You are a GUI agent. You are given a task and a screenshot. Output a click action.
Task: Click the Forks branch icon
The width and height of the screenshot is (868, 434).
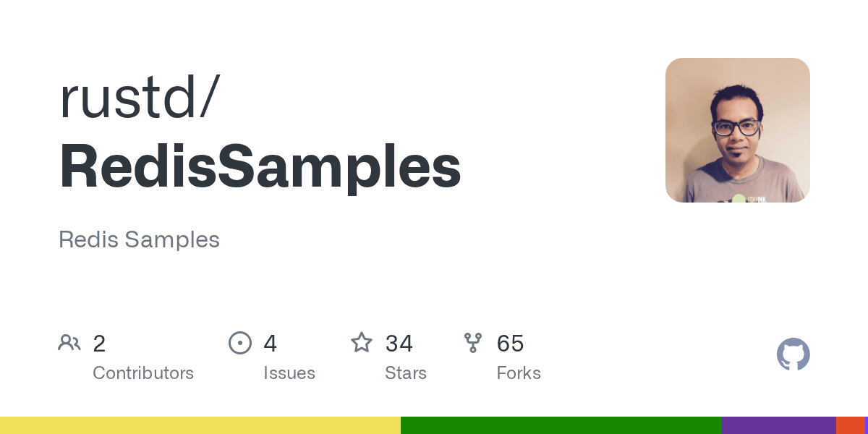pos(473,343)
